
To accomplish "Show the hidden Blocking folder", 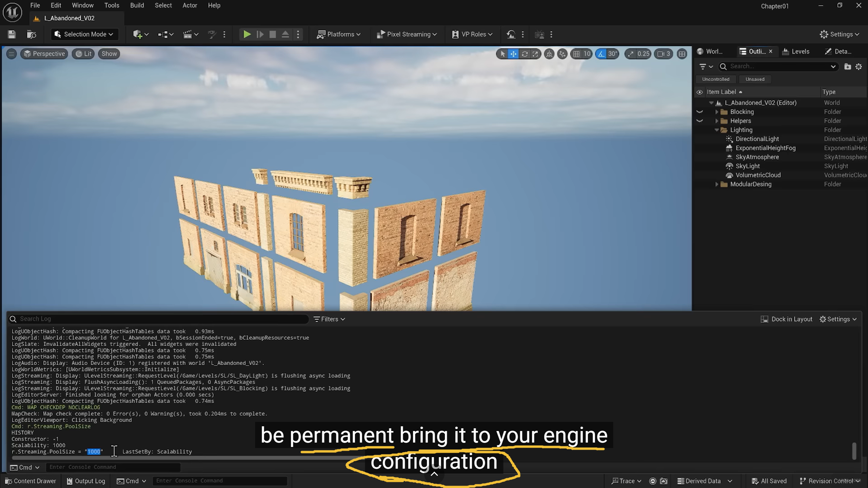I will click(699, 112).
